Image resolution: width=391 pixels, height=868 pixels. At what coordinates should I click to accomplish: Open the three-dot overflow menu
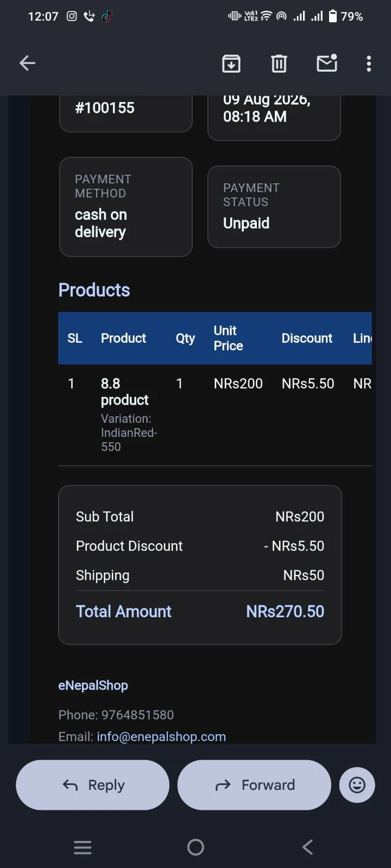369,63
